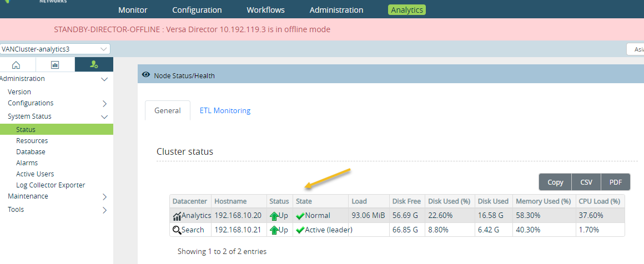Click the 93.06 MiB load value
644x264 pixels.
[369, 216]
